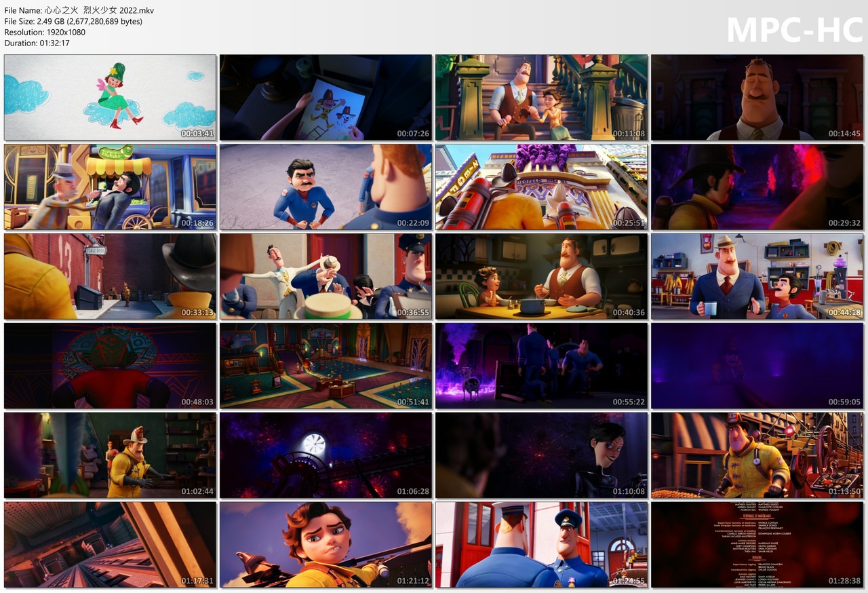
Task: Select the dark purple haze thumbnail at 00:59:05
Action: point(757,366)
